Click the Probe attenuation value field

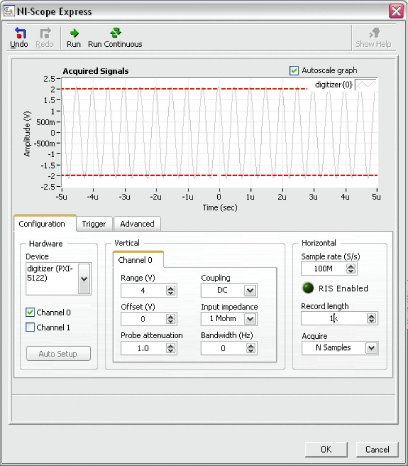click(x=143, y=348)
